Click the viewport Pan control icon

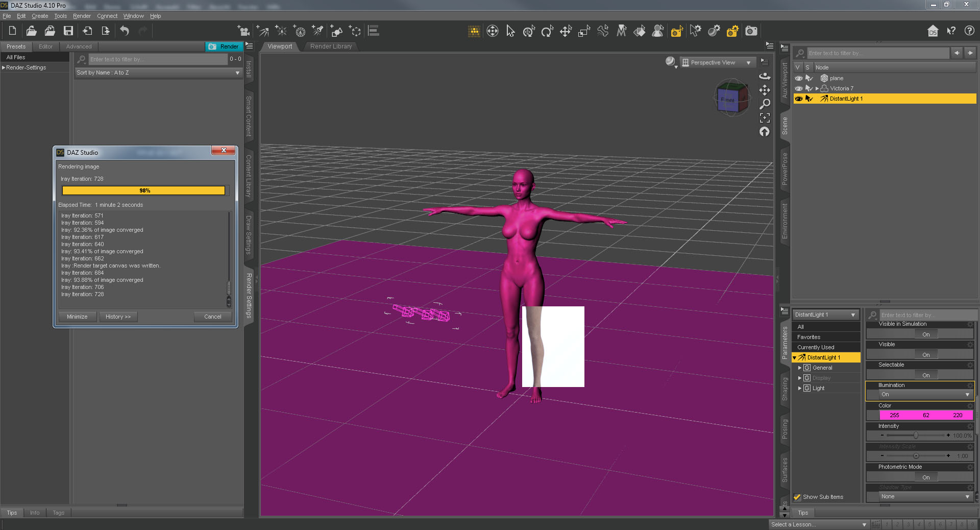(765, 90)
